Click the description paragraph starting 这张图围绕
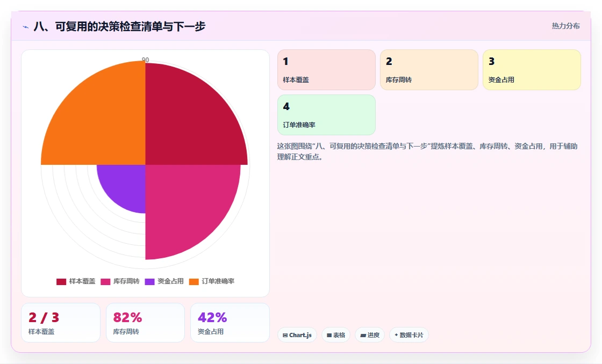Viewport: 602px width, 364px height. point(427,151)
